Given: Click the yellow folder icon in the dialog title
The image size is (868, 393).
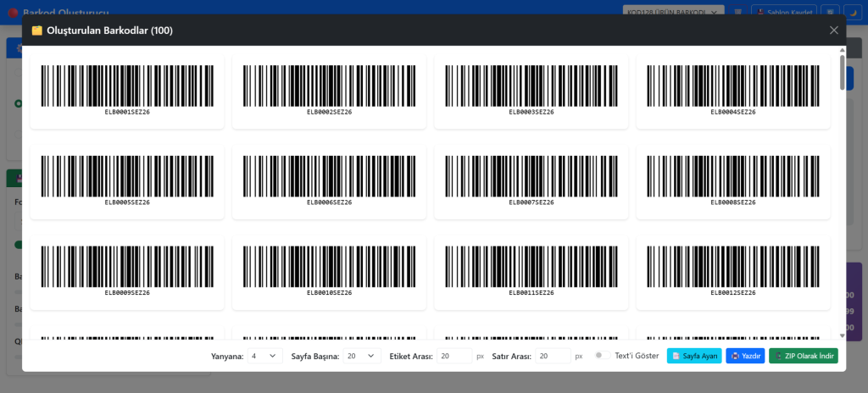Looking at the screenshot, I should tap(37, 30).
